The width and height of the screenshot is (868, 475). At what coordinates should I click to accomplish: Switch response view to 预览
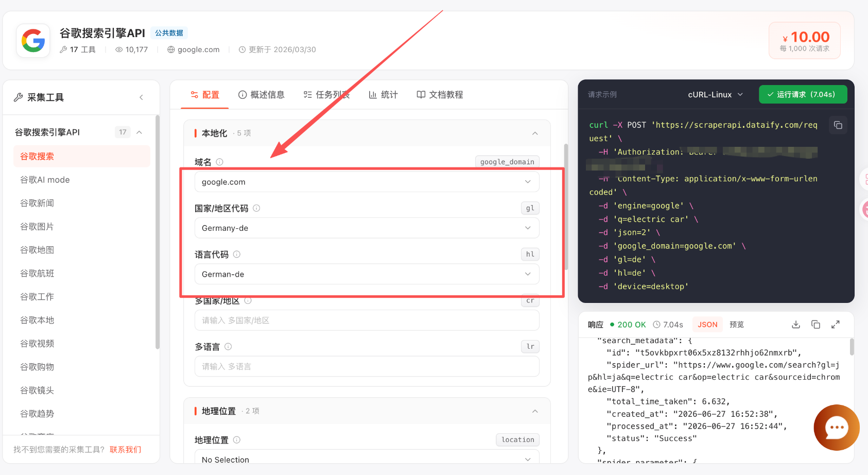(737, 325)
